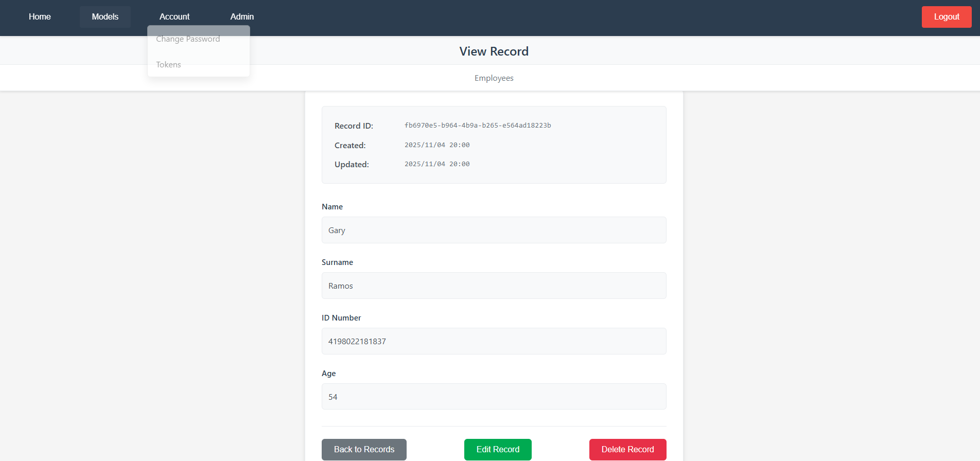Select the Record ID value text
The image size is (980, 461).
pyautogui.click(x=477, y=126)
